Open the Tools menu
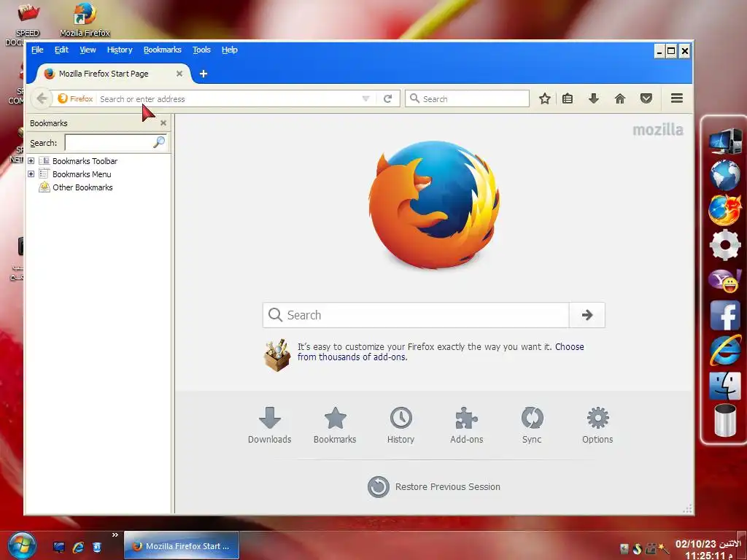 click(201, 50)
